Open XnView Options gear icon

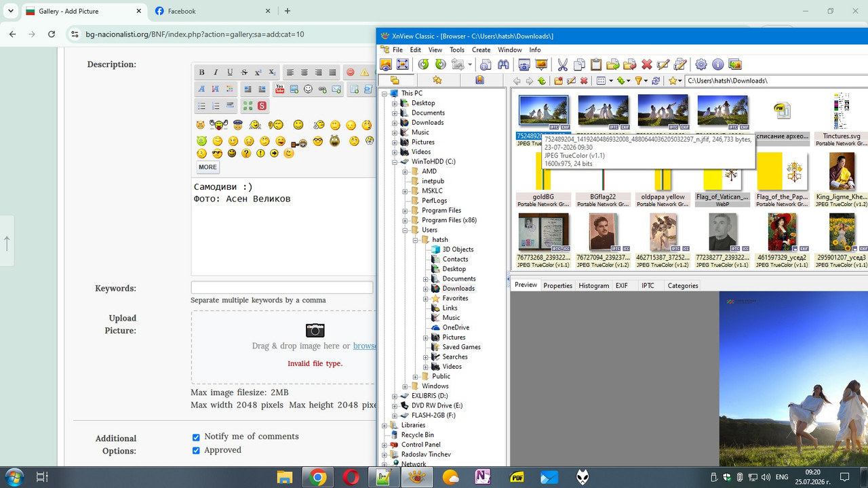(701, 64)
